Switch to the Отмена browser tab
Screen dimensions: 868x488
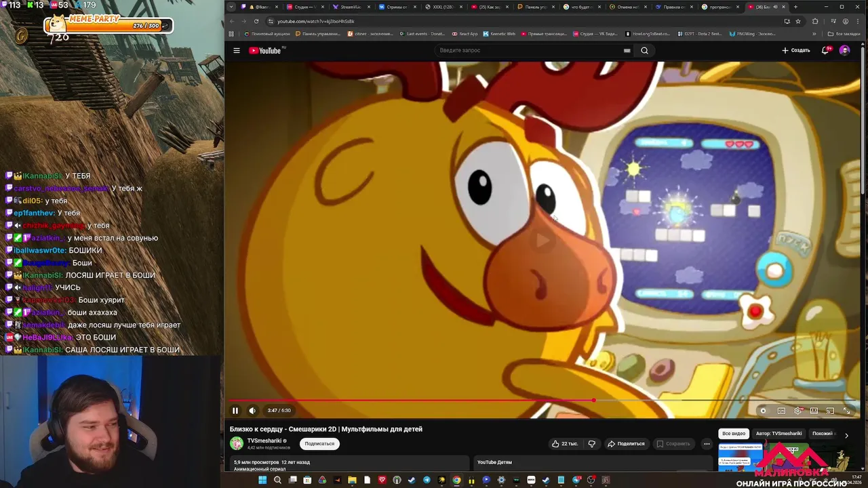[624, 7]
